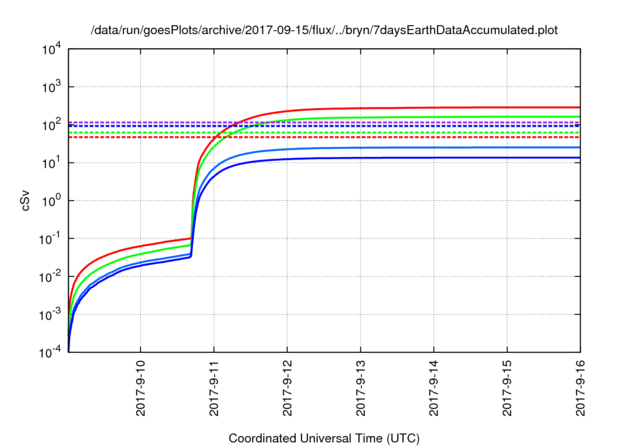
Task: Click the 2017-9-13 date tick label
Action: coord(360,388)
